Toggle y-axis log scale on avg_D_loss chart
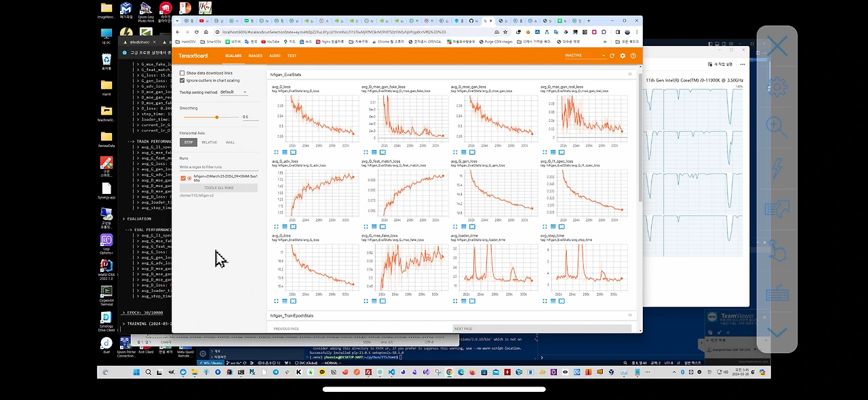Viewport: 868px width, 400px height. coord(284,153)
